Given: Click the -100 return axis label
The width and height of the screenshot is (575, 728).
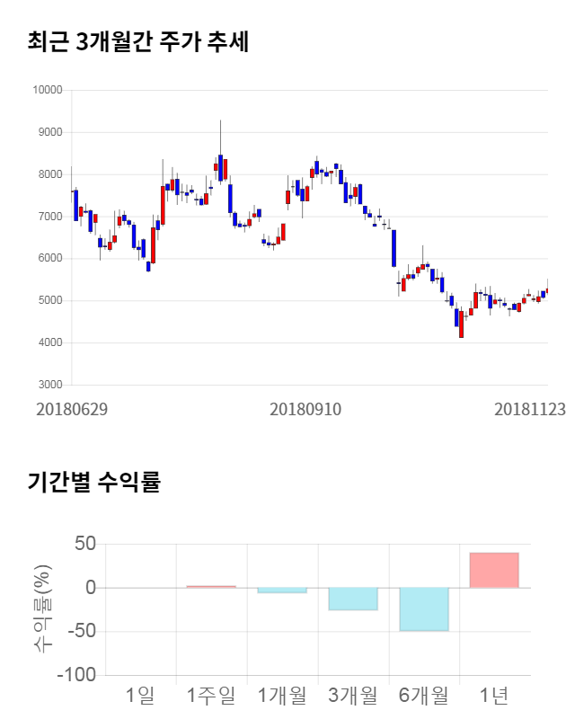Looking at the screenshot, I should pyautogui.click(x=76, y=675).
